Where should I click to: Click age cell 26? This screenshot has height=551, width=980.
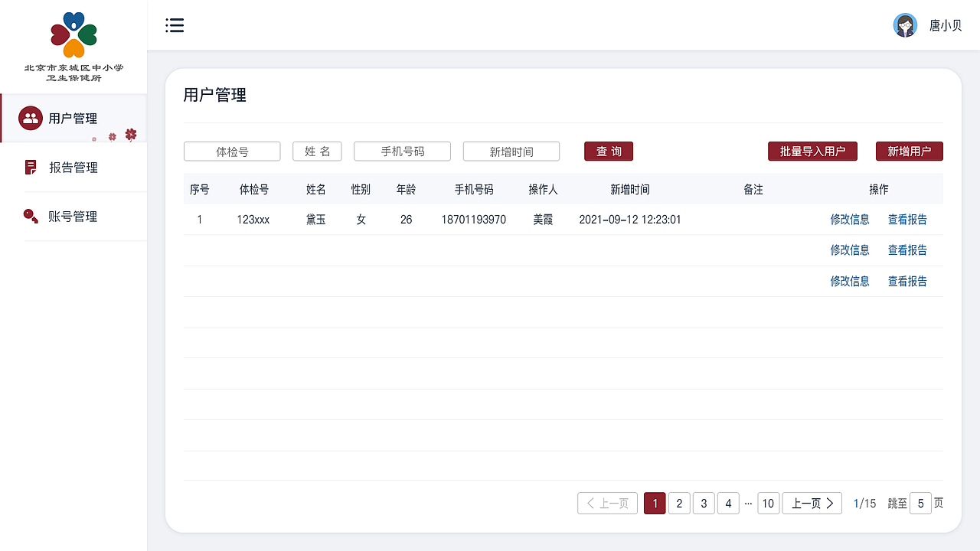coord(406,220)
